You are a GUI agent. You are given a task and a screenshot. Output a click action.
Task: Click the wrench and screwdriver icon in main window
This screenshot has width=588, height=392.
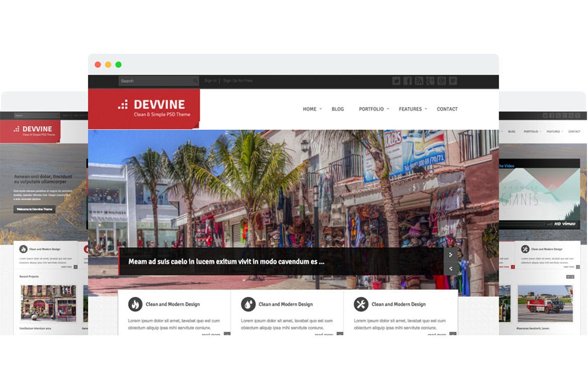(x=361, y=304)
